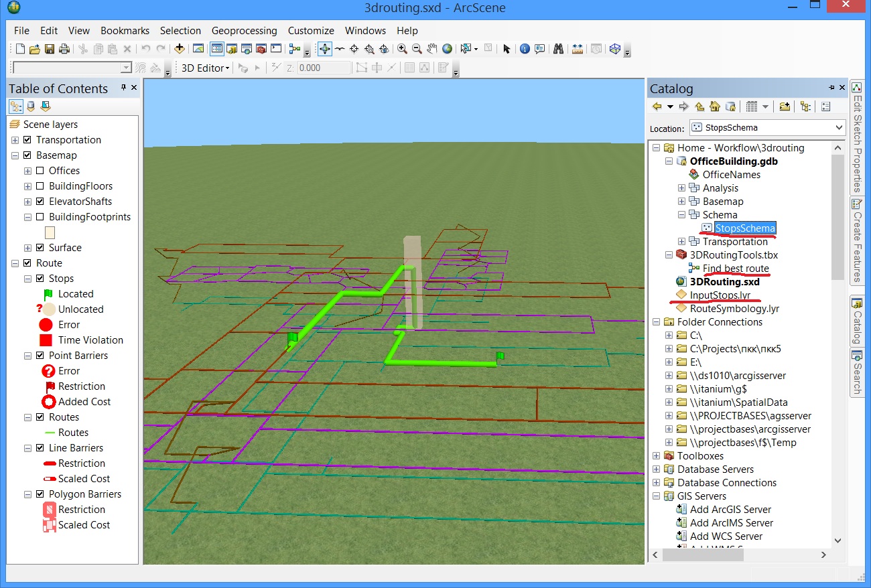871x588 pixels.
Task: Click Add ArcGIS Server
Action: 730,510
